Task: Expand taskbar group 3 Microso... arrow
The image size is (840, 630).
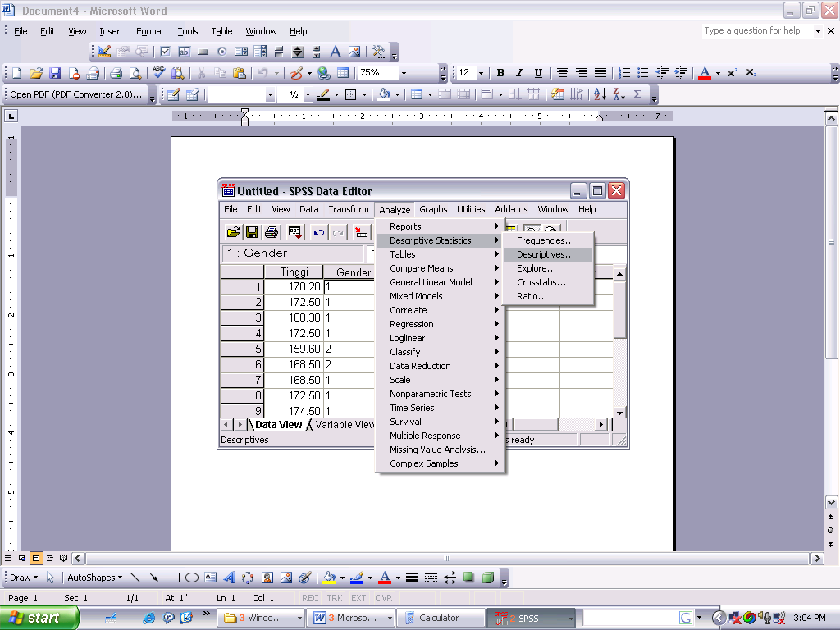Action: point(390,619)
